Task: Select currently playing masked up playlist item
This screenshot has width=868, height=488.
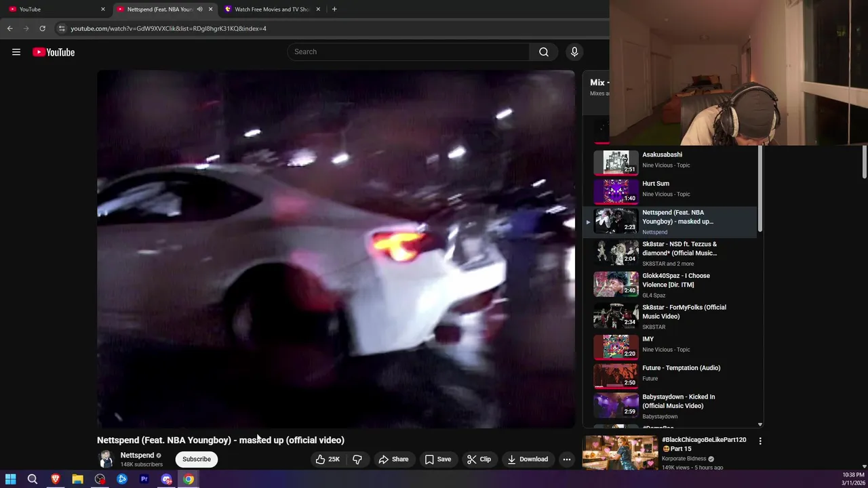Action: (671, 222)
